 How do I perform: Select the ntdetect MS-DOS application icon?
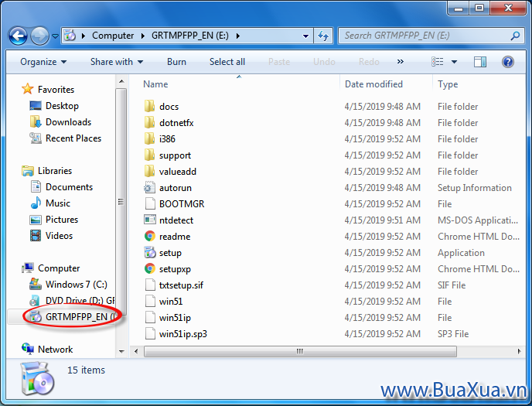tap(149, 220)
